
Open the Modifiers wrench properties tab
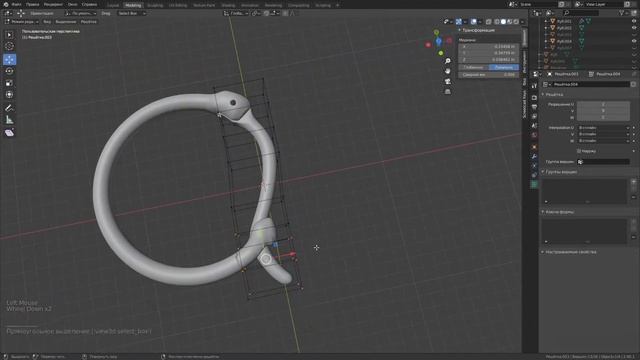(534, 156)
